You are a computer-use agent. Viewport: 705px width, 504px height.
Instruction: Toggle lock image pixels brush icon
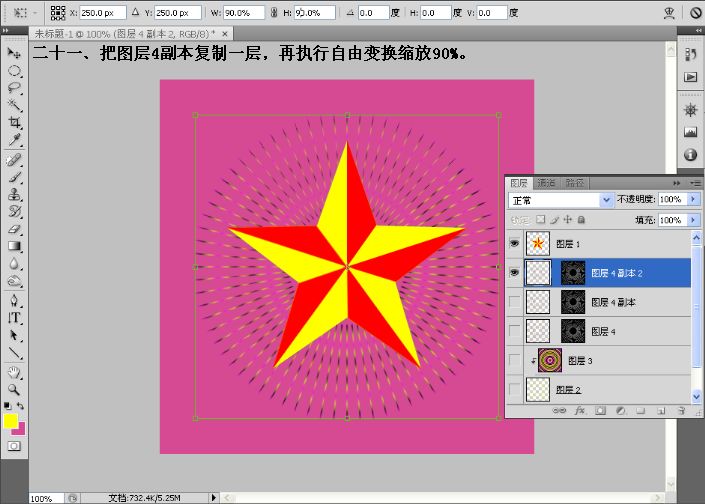(554, 219)
